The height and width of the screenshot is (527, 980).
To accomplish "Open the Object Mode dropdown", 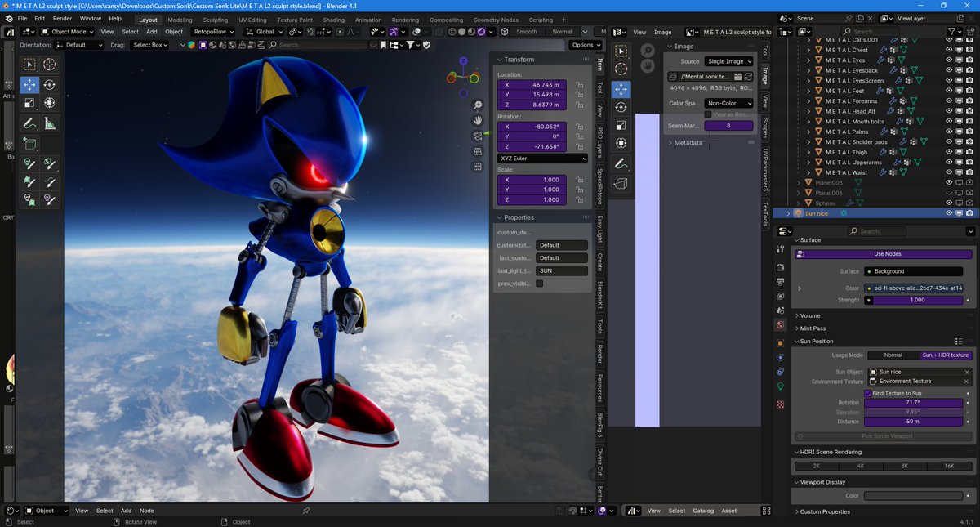I will 68,32.
